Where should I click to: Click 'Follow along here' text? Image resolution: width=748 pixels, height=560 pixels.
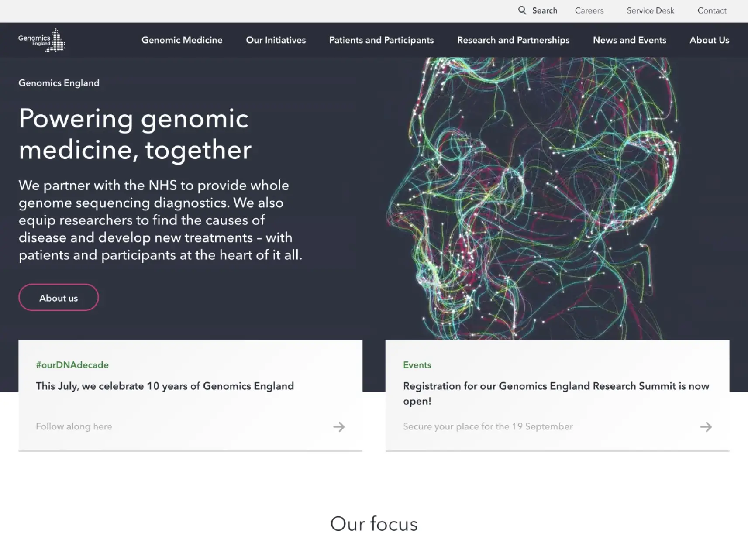tap(74, 426)
